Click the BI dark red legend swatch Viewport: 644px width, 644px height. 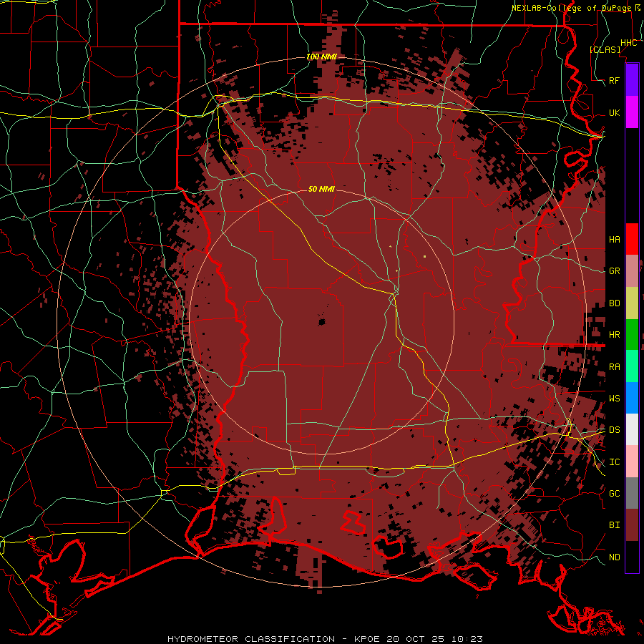[x=632, y=525]
